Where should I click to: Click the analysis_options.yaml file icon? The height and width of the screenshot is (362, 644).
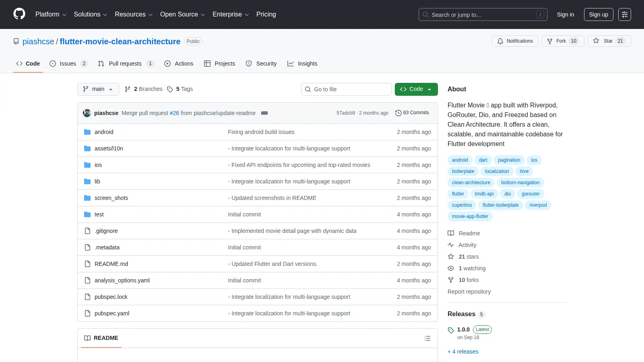pos(87,280)
